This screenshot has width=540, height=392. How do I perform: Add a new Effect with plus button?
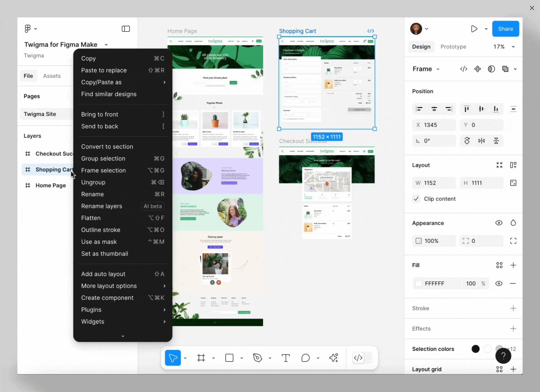513,328
